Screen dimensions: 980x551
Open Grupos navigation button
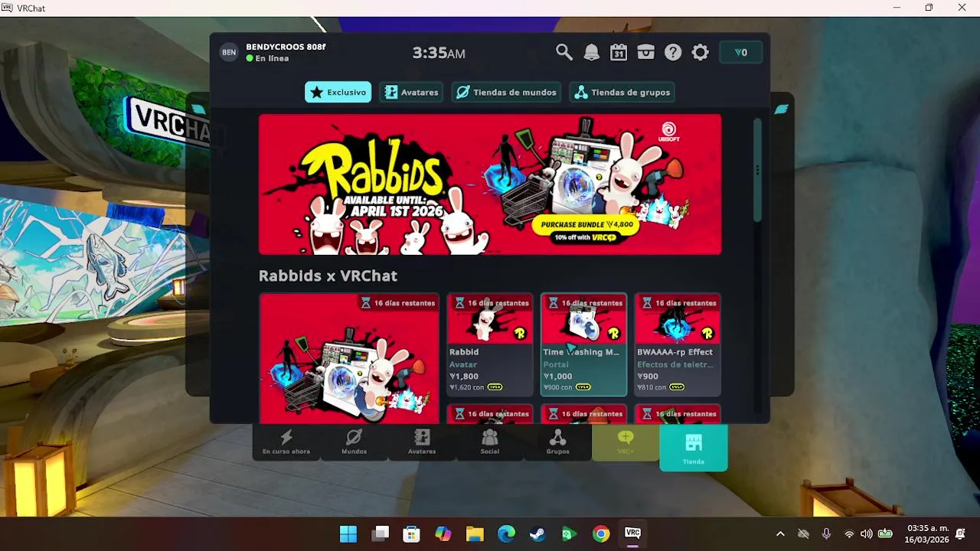557,442
